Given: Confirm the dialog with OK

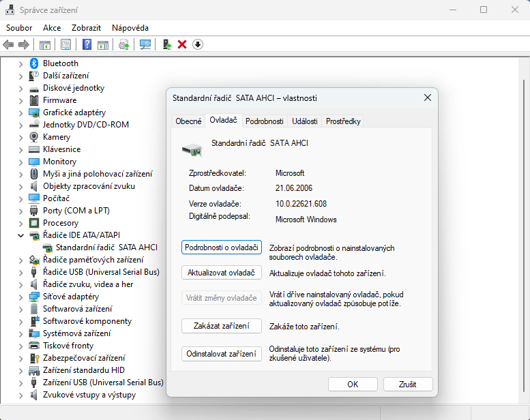Looking at the screenshot, I should tap(353, 384).
